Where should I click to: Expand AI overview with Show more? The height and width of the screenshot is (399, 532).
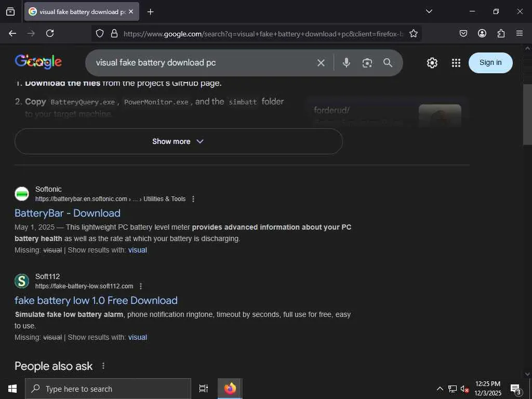[179, 141]
